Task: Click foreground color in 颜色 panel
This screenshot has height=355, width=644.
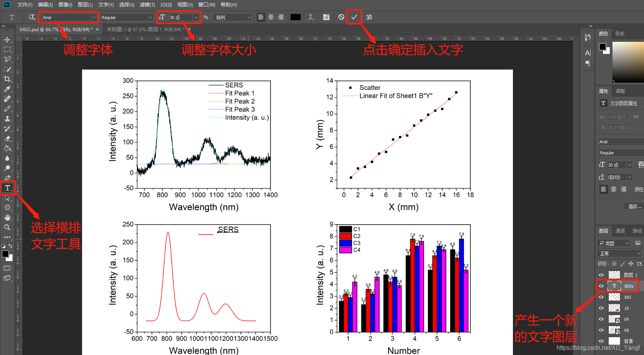Action: 603,47
